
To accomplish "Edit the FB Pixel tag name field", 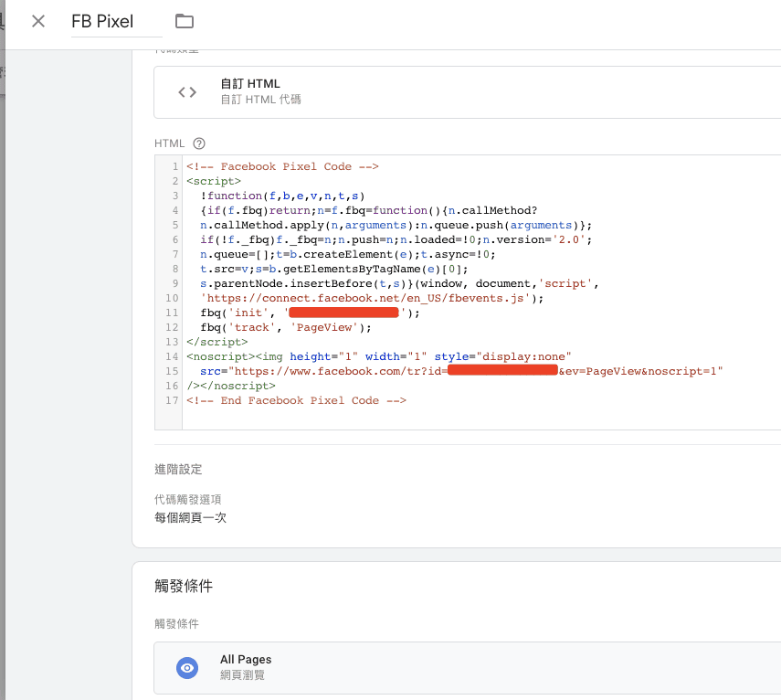I will [x=116, y=21].
